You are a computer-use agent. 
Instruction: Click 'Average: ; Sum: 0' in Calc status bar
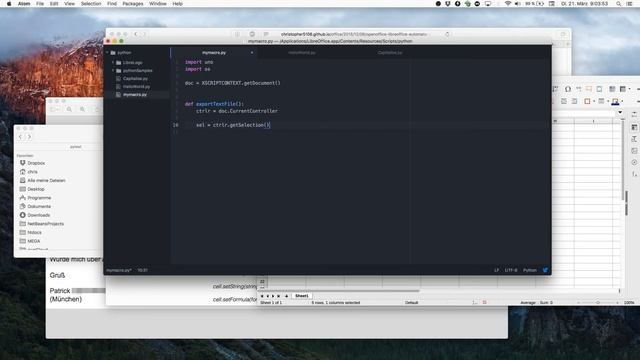click(x=536, y=303)
